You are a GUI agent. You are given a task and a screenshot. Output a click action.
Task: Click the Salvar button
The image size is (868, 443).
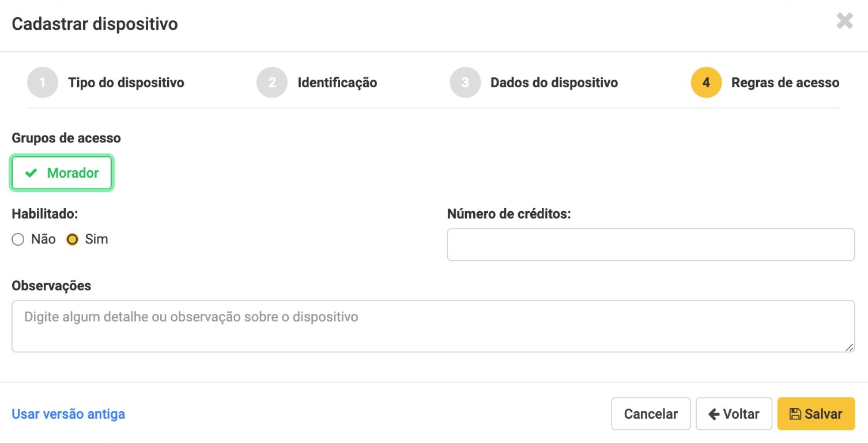tap(816, 414)
